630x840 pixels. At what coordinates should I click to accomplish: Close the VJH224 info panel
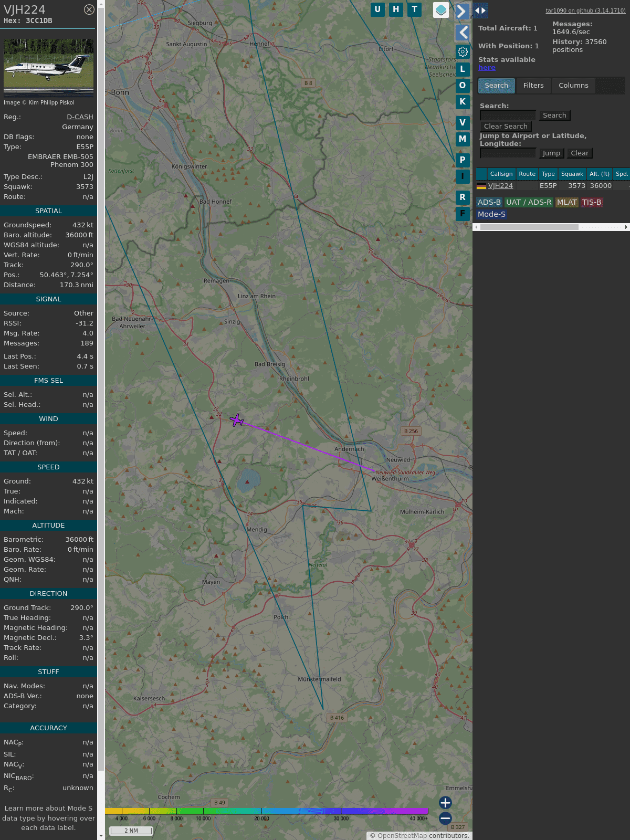(89, 9)
